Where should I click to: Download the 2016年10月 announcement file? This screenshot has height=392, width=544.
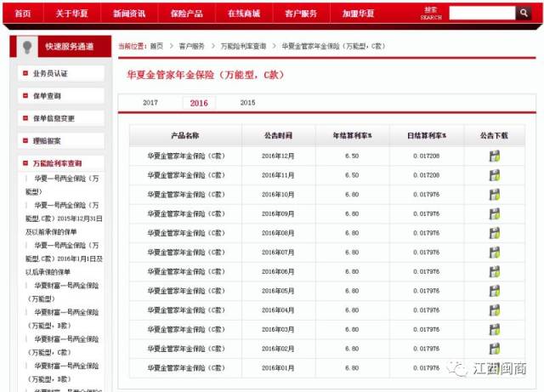click(x=495, y=195)
